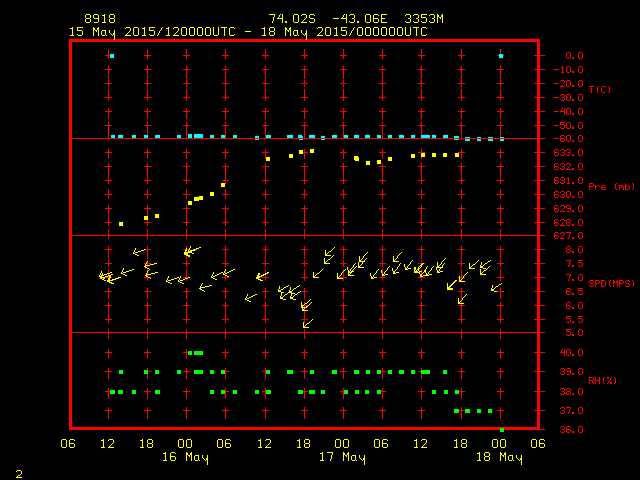Click the 17 May date label
This screenshot has height=480, width=640.
point(342,457)
